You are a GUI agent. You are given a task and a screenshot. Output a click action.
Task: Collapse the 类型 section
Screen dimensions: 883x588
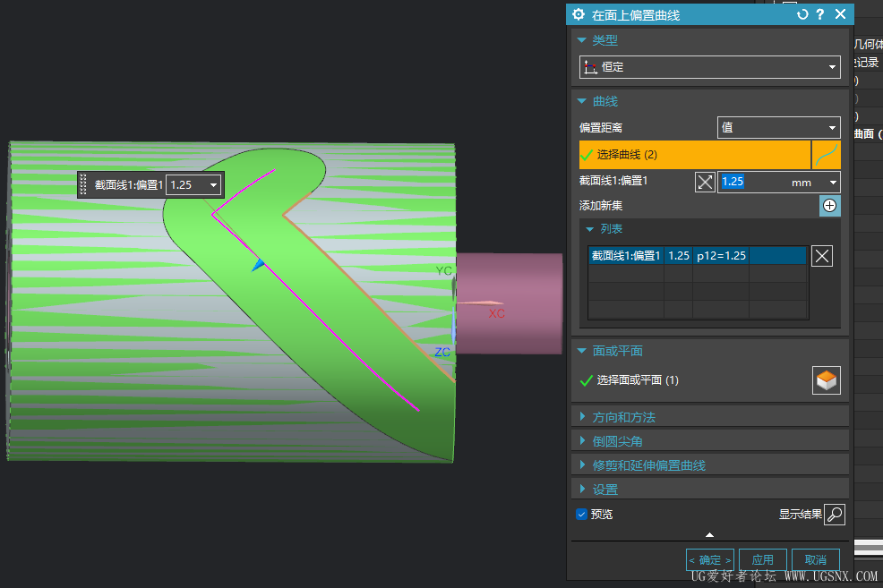(582, 40)
